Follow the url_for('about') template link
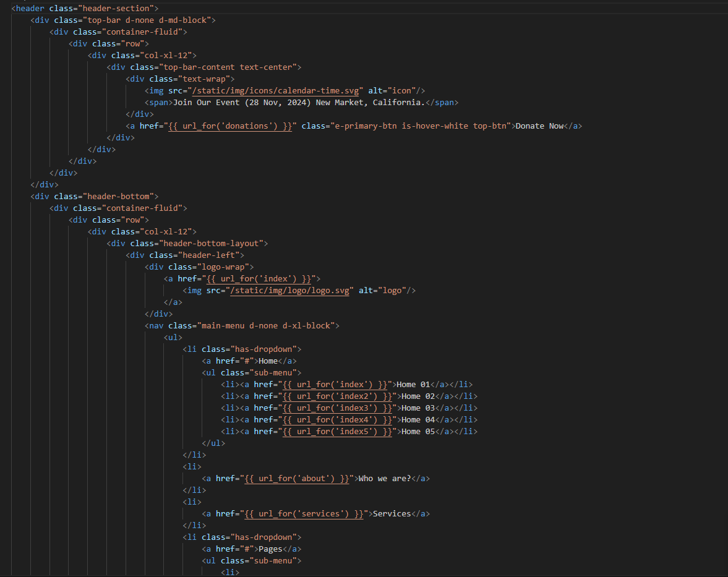This screenshot has width=728, height=577. (x=298, y=478)
